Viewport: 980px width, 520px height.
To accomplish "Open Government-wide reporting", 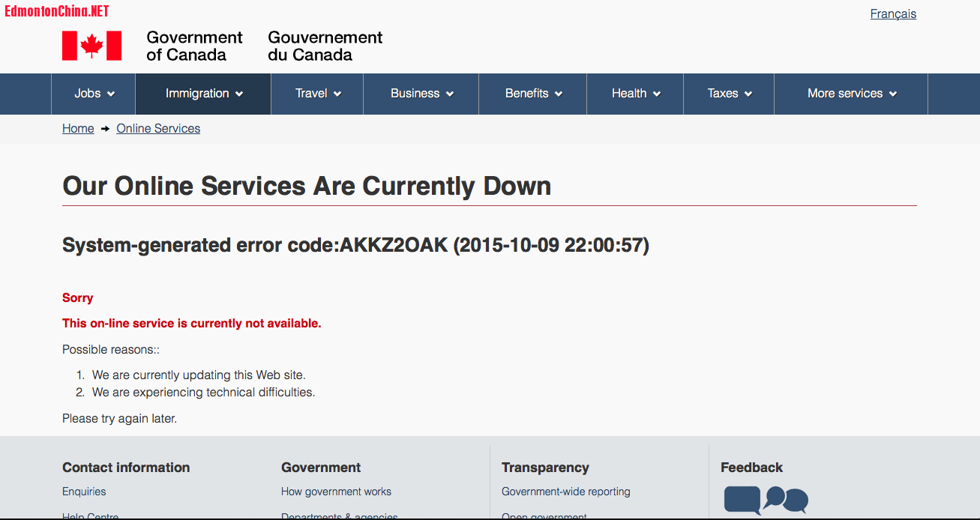I will (565, 492).
